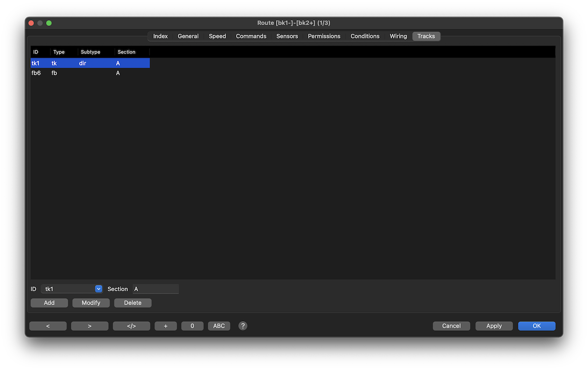Open the ID dropdown showing tk1
This screenshot has width=588, height=370.
pos(98,289)
